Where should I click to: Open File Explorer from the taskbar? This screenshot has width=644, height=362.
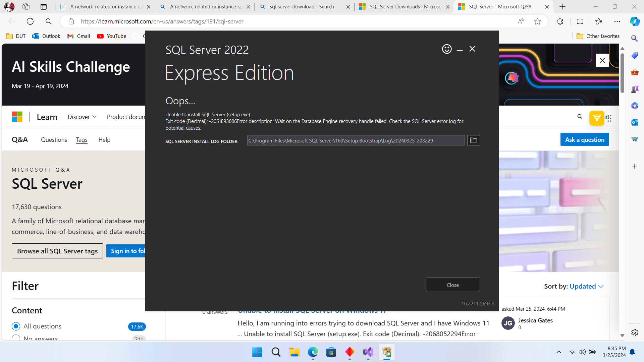(294, 352)
